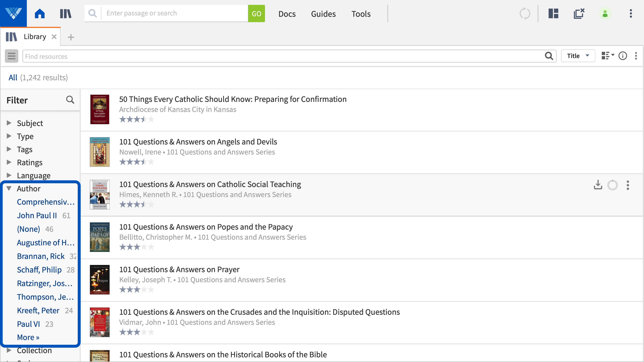Filter by author Thompson, Je…
The width and height of the screenshot is (644, 362).
(x=45, y=297)
